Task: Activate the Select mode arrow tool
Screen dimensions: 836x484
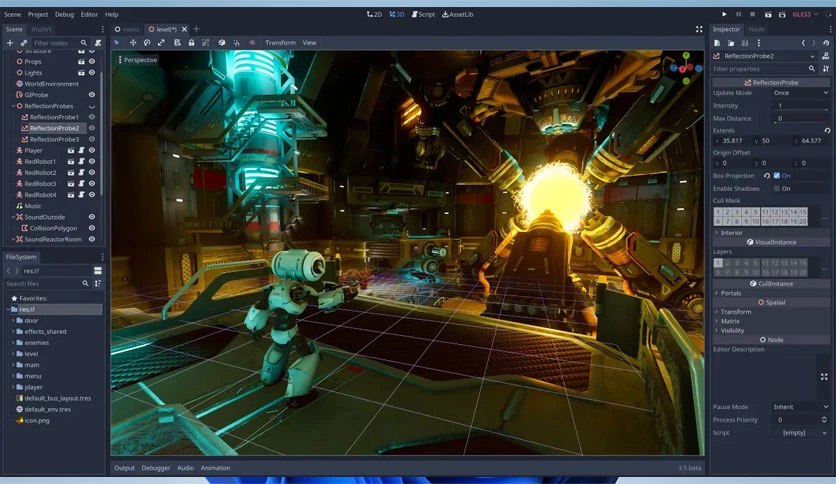Action: (x=117, y=43)
